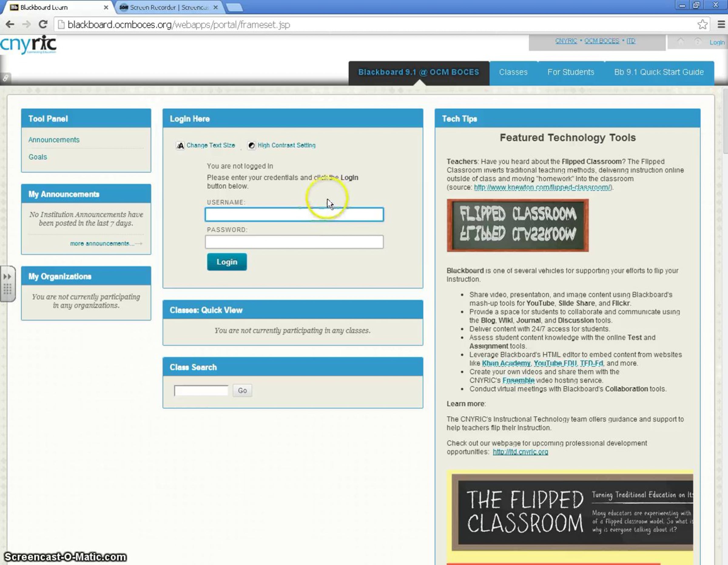The width and height of the screenshot is (728, 565).
Task: Open the Khan Academy link
Action: point(506,363)
